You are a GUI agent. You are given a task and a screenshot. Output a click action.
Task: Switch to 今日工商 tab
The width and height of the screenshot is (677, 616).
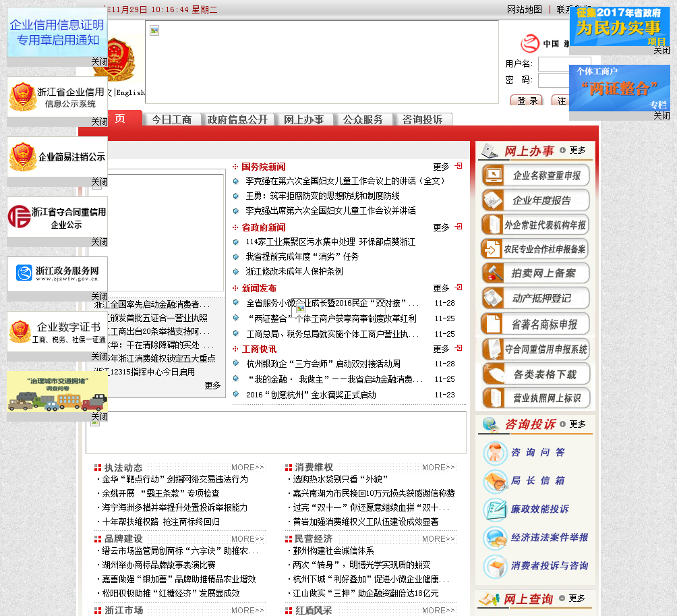[171, 119]
